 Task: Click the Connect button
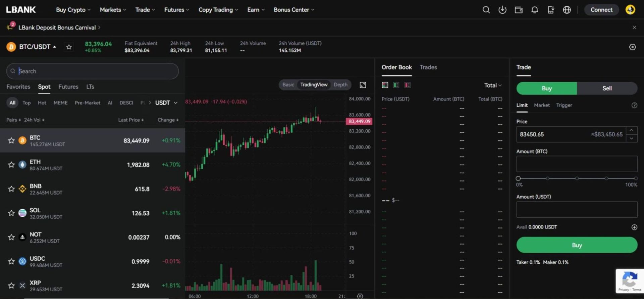(601, 10)
